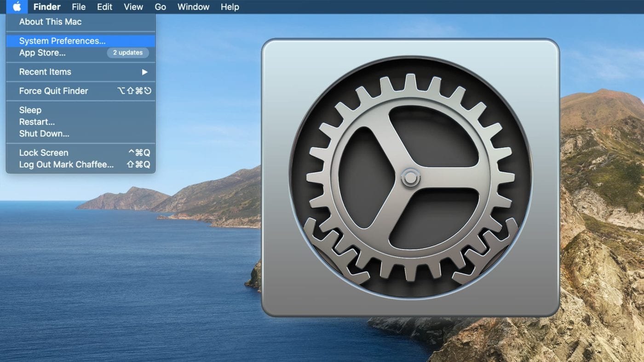Launch App Store… from the Apple menu
This screenshot has width=644, height=362.
coord(42,53)
